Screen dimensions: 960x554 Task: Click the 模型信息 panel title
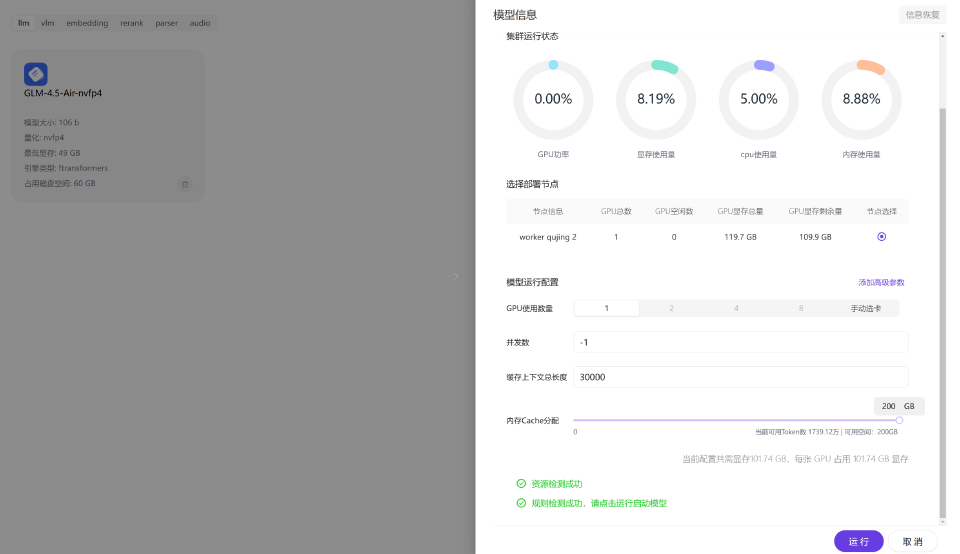[515, 15]
